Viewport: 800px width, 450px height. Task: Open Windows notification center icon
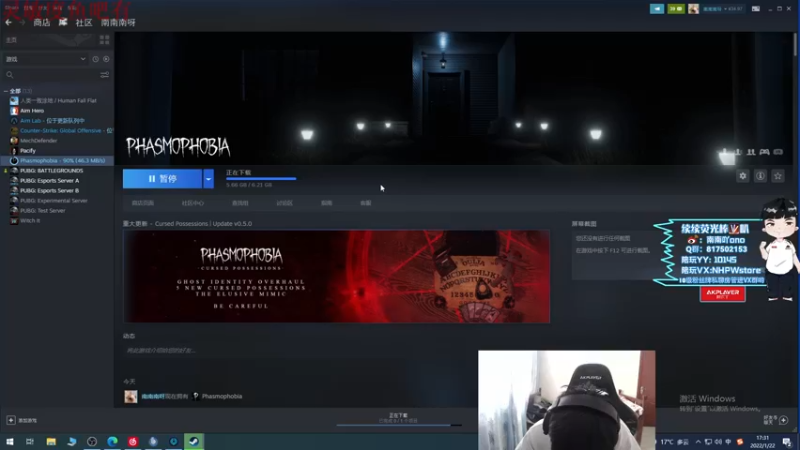coord(787,442)
